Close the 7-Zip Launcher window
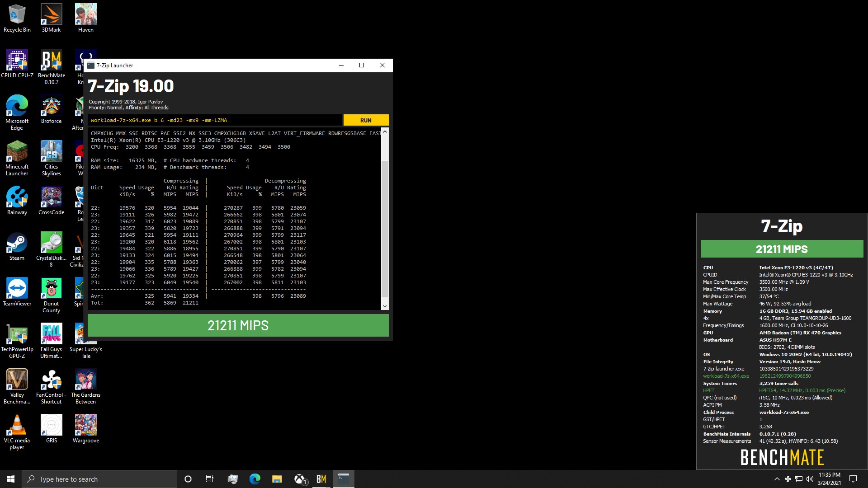868x488 pixels. (382, 65)
